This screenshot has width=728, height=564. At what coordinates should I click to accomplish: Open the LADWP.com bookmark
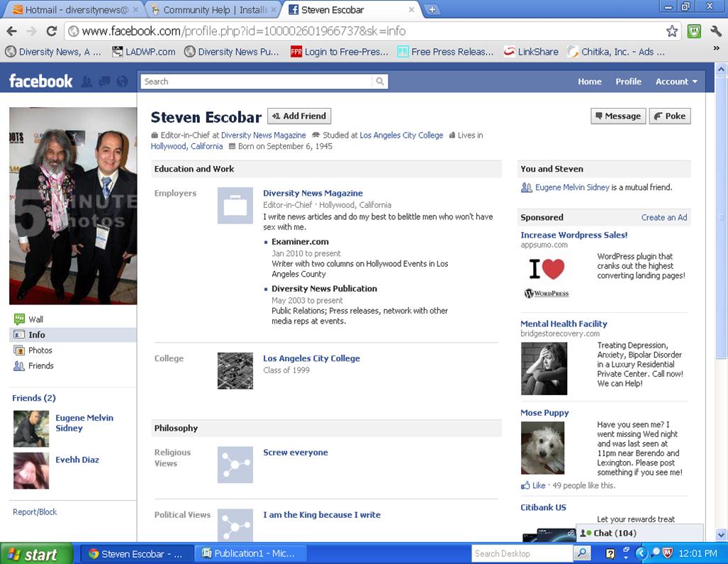tap(144, 52)
